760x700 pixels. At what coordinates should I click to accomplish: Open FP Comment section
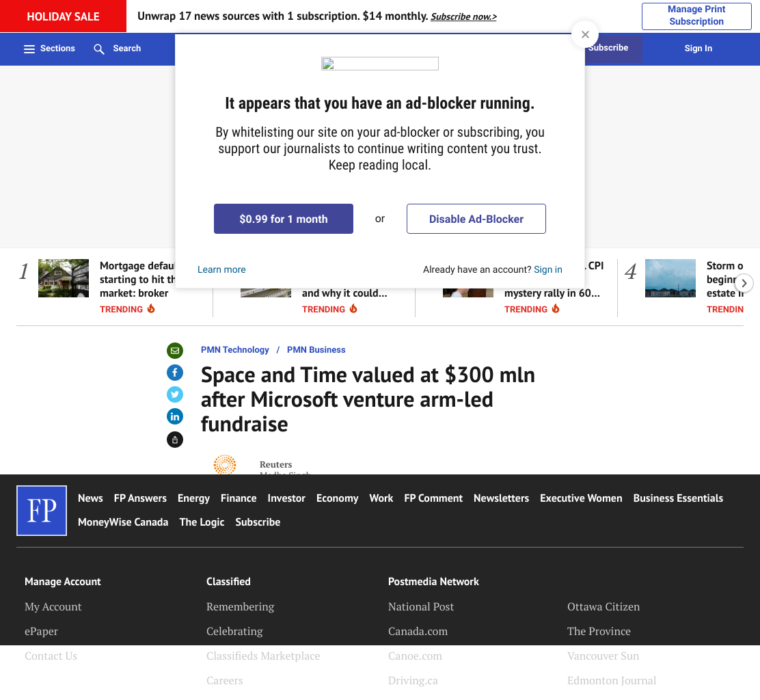click(x=433, y=498)
